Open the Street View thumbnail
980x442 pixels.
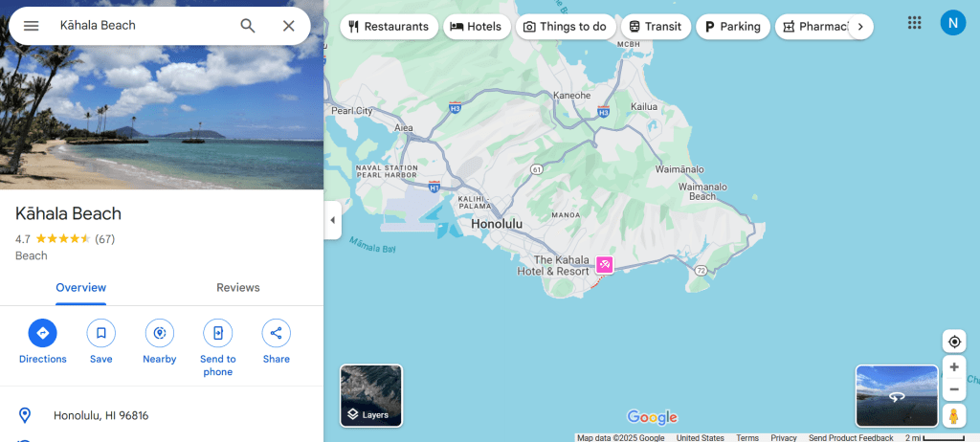click(x=896, y=396)
